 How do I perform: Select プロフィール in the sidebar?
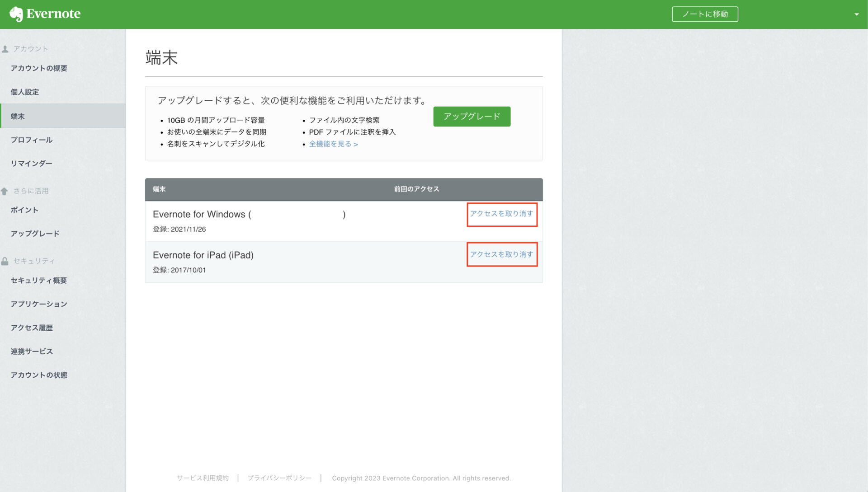click(x=31, y=140)
